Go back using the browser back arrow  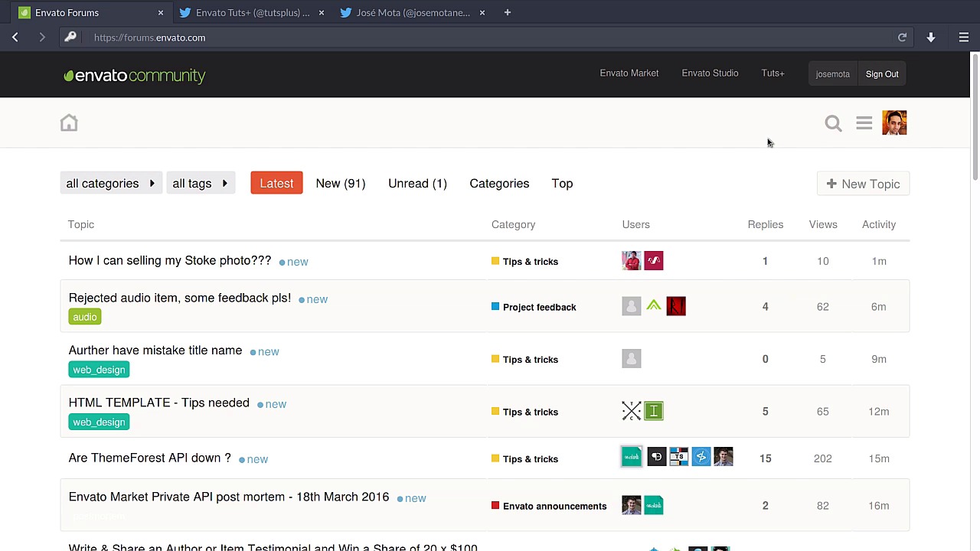[x=15, y=37]
